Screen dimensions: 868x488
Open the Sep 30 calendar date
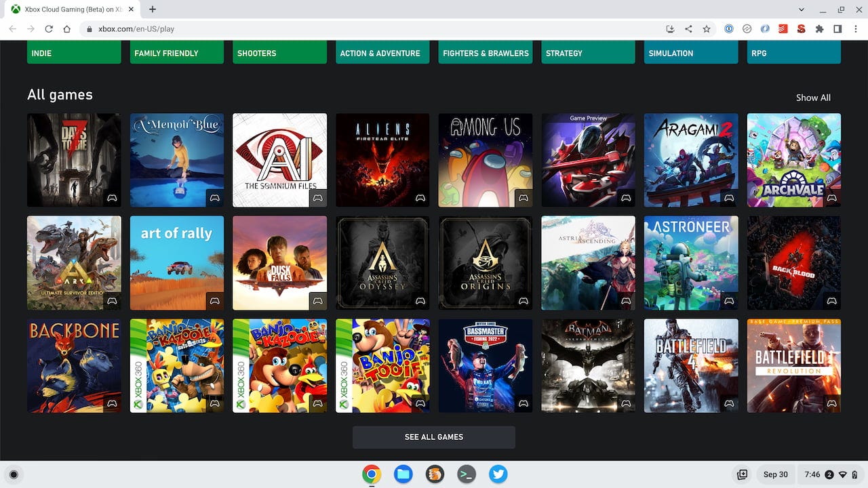775,474
